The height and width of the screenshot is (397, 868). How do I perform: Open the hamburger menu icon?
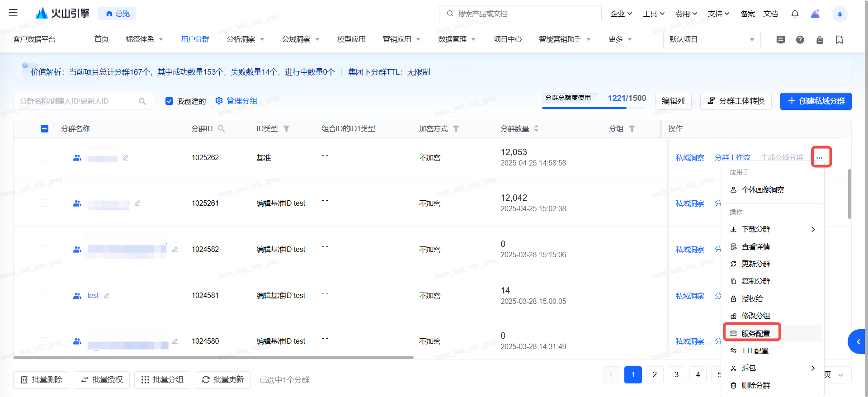pos(13,13)
